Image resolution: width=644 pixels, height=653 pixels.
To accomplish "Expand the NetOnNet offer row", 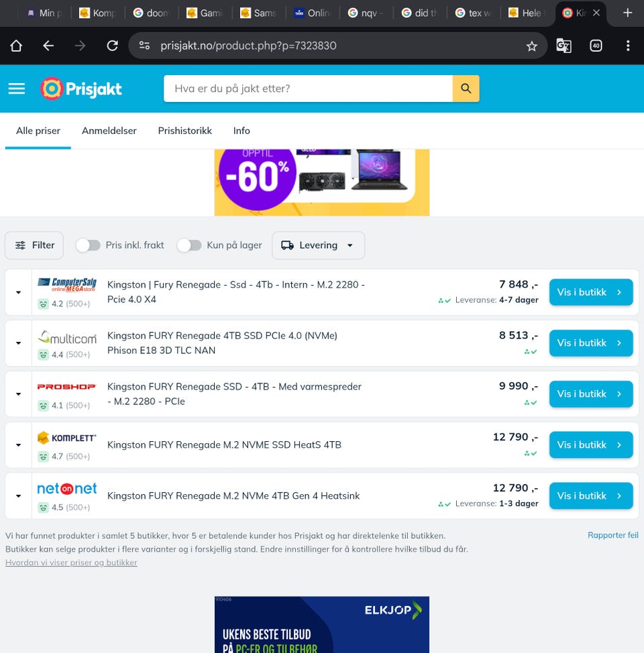I will 18,496.
